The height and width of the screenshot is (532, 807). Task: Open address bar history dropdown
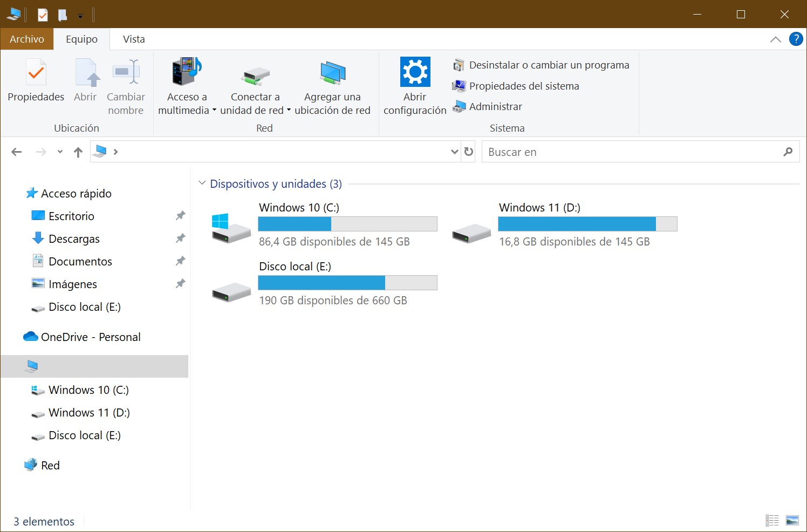(x=455, y=152)
